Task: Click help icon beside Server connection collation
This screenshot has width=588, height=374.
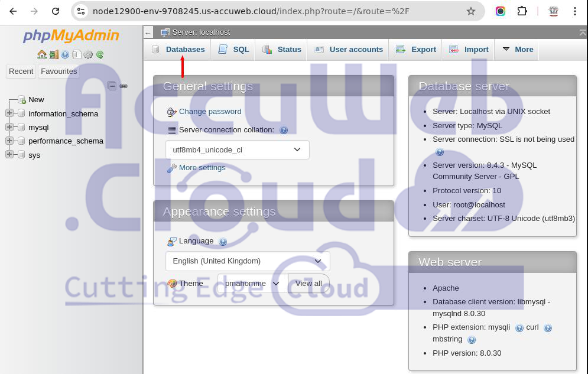Action: pyautogui.click(x=284, y=130)
